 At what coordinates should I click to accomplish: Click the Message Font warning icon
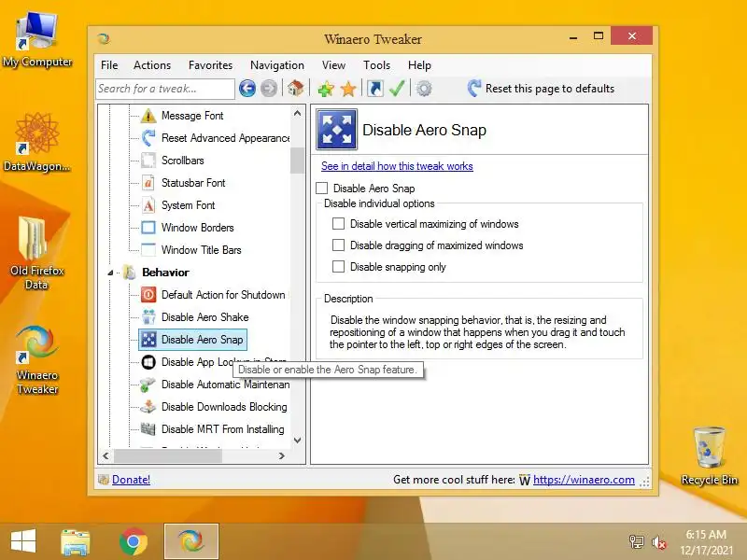[148, 116]
